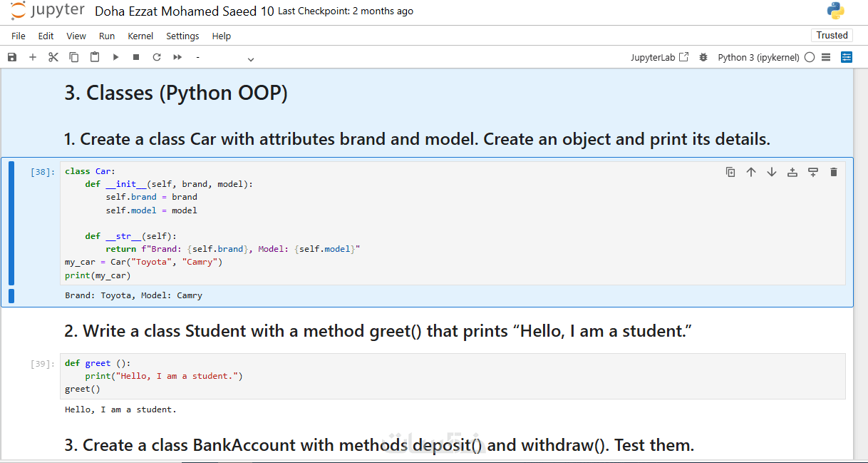This screenshot has height=463, width=868.
Task: Delete the Car class cell with trash icon
Action: pyautogui.click(x=834, y=172)
